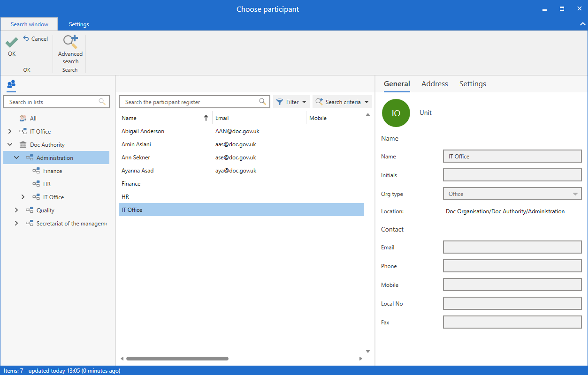Switch to the Settings ribbon tab

pyautogui.click(x=79, y=24)
